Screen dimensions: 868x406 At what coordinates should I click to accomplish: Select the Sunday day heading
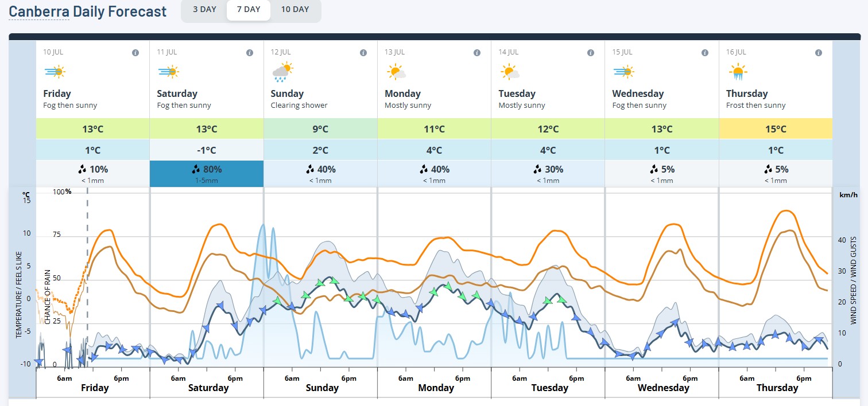(288, 93)
